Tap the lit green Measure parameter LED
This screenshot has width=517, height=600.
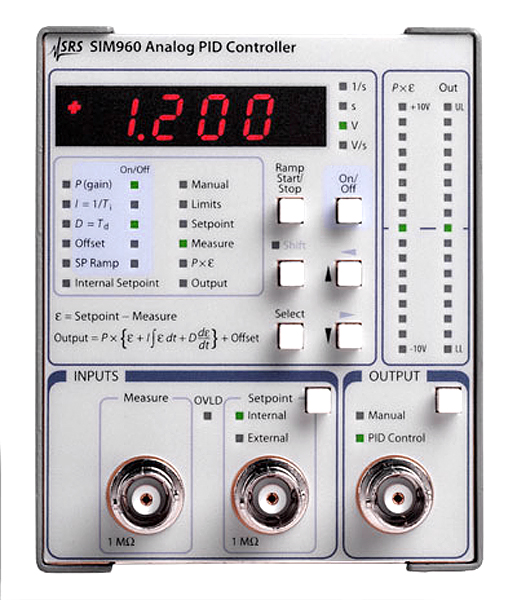tap(183, 243)
